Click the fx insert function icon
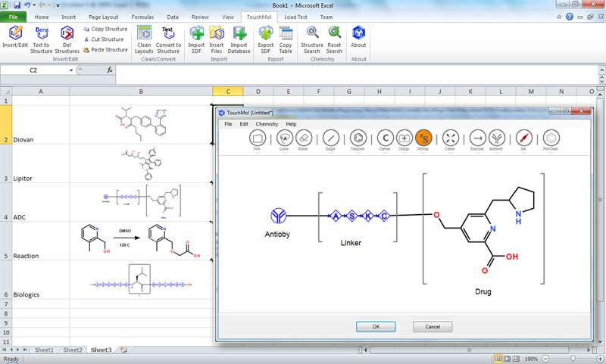606x364 pixels. pos(110,70)
